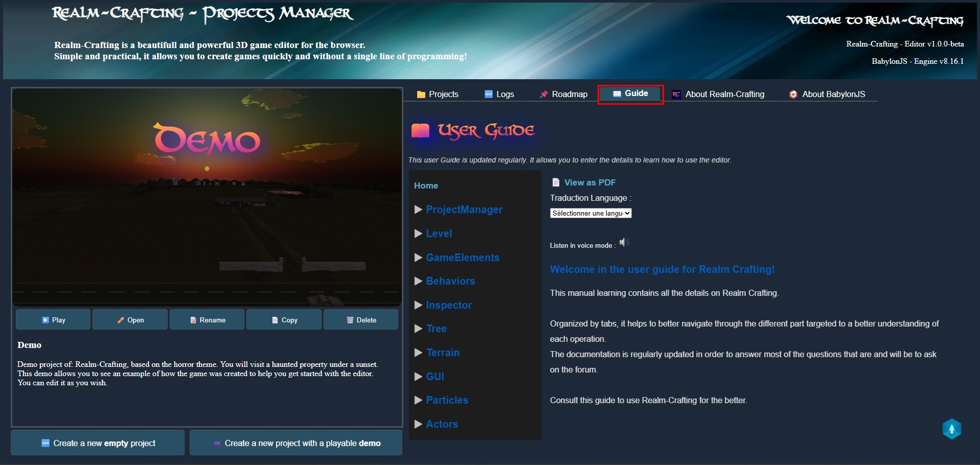The height and width of the screenshot is (465, 980).
Task: Click the Play button icon
Action: (x=45, y=320)
